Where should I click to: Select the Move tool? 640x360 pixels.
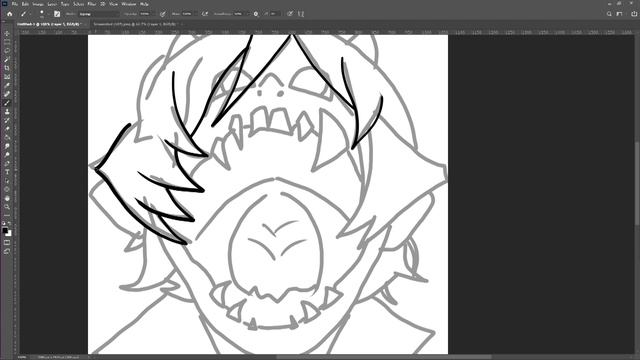[7, 33]
